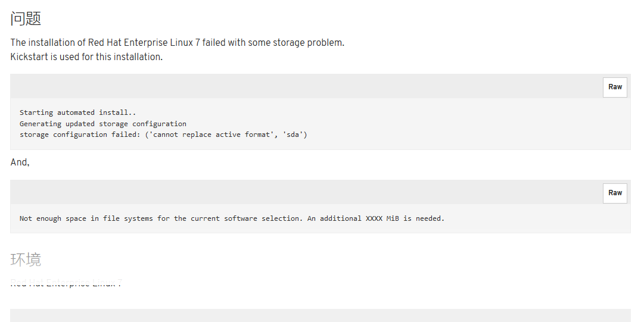Click the 'Not enough space in file systems' line
Image resolution: width=644 pixels, height=322 pixels.
(x=232, y=218)
